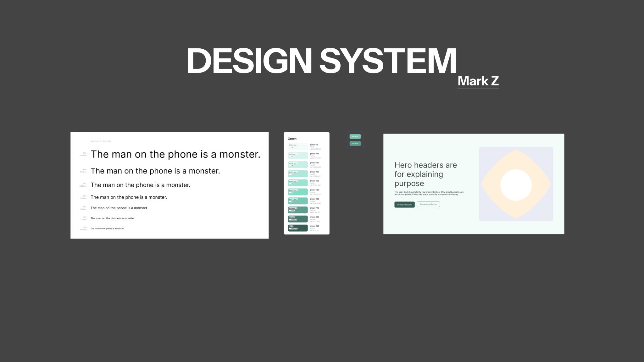The width and height of the screenshot is (644, 362).
Task: Click the Secondary Button outline
Action: [428, 204]
